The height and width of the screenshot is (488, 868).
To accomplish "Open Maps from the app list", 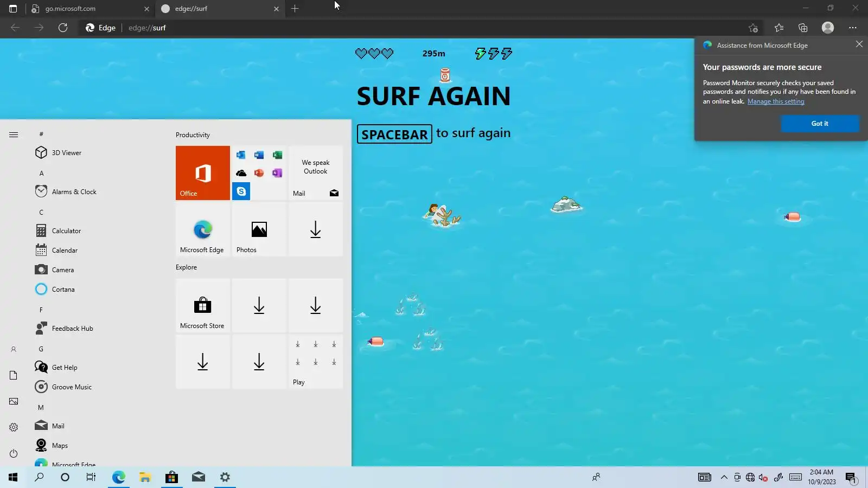I will [99, 446].
